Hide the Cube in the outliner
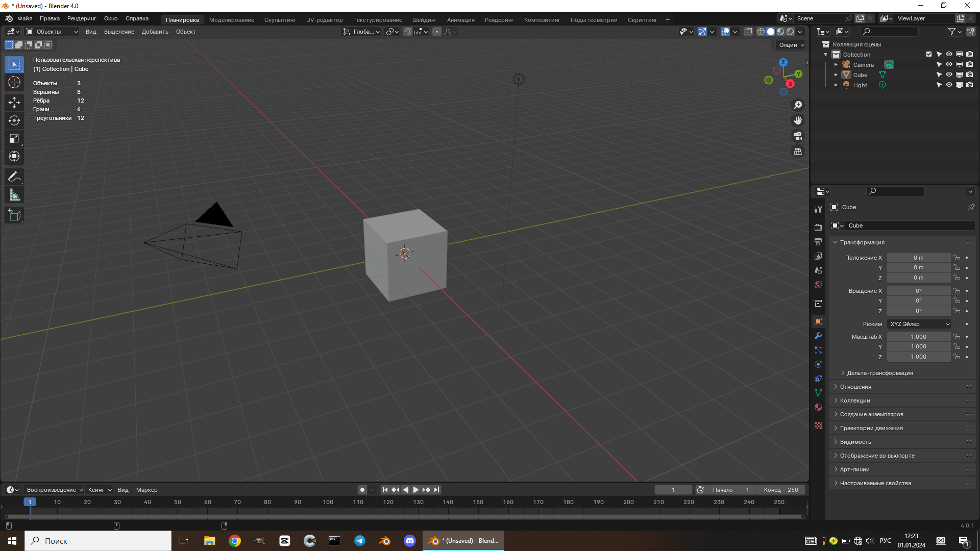 coord(949,74)
